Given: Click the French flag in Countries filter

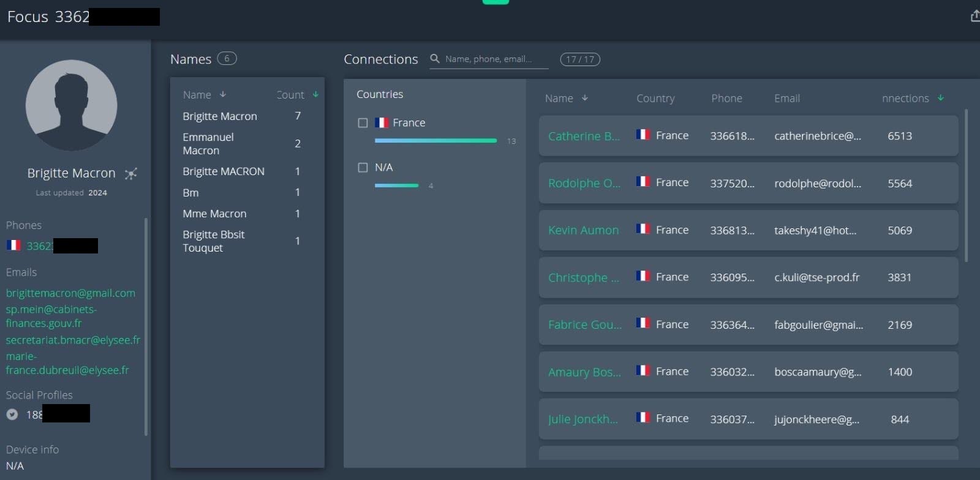Looking at the screenshot, I should [x=382, y=122].
